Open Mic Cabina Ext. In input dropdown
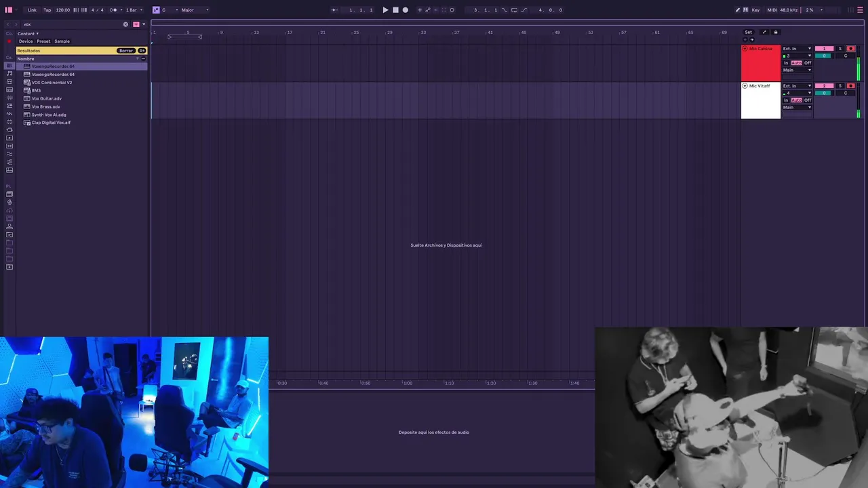The image size is (868, 488). pos(797,49)
